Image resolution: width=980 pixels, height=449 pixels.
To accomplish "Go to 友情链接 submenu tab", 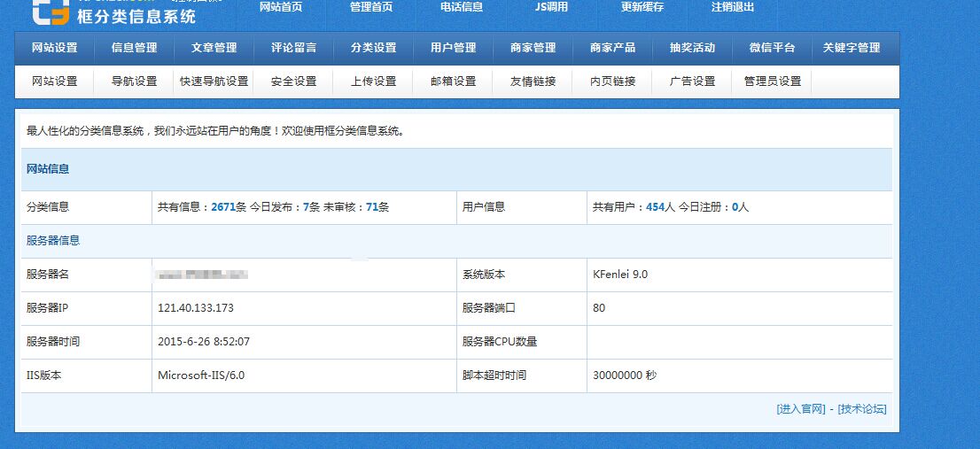I will [533, 81].
